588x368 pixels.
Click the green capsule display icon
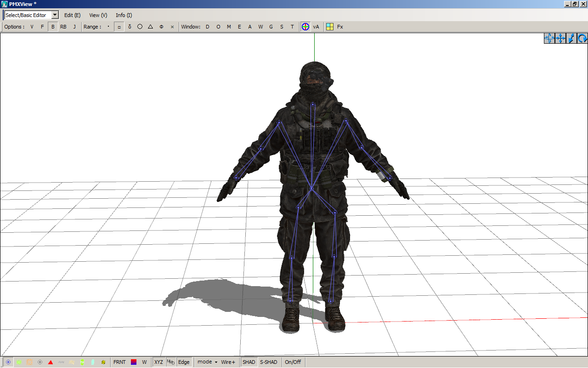[x=82, y=362]
